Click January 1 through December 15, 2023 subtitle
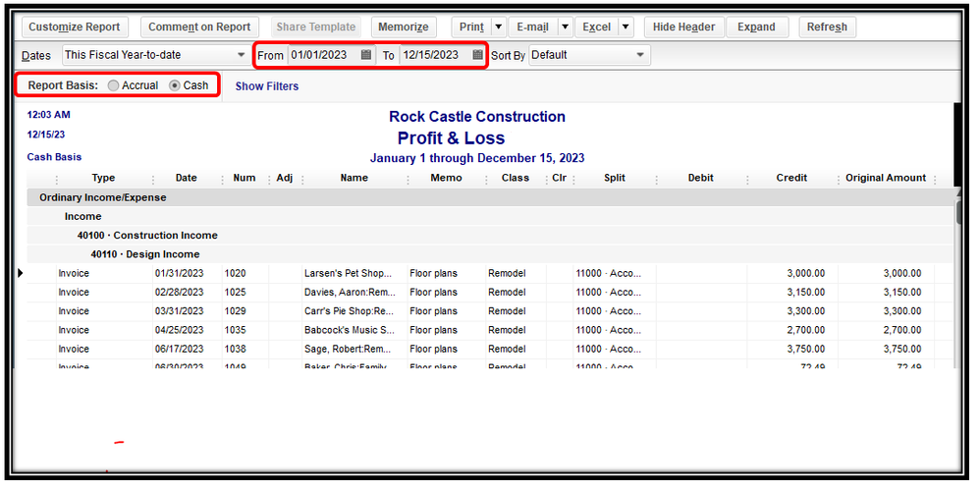This screenshot has height=491, width=980. click(x=477, y=158)
